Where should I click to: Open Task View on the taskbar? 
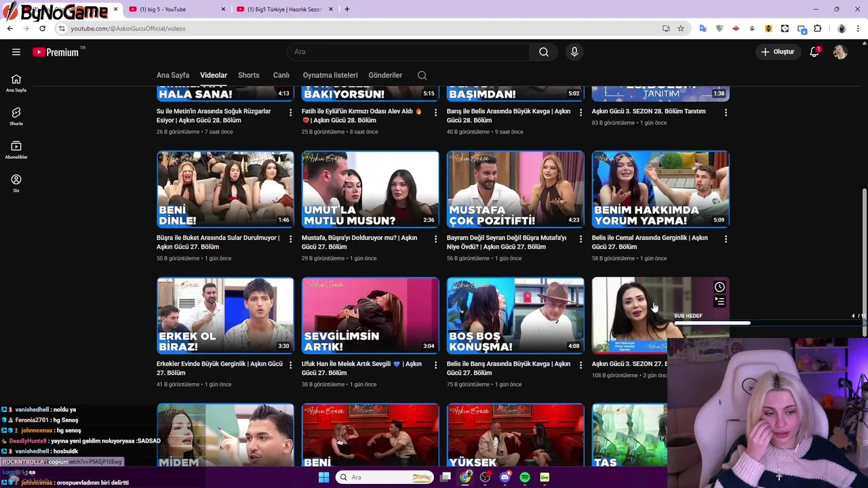click(446, 477)
